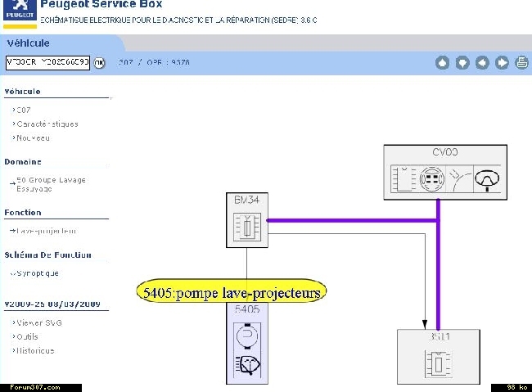Click the BM34 component label
The image size is (532, 392).
[247, 200]
